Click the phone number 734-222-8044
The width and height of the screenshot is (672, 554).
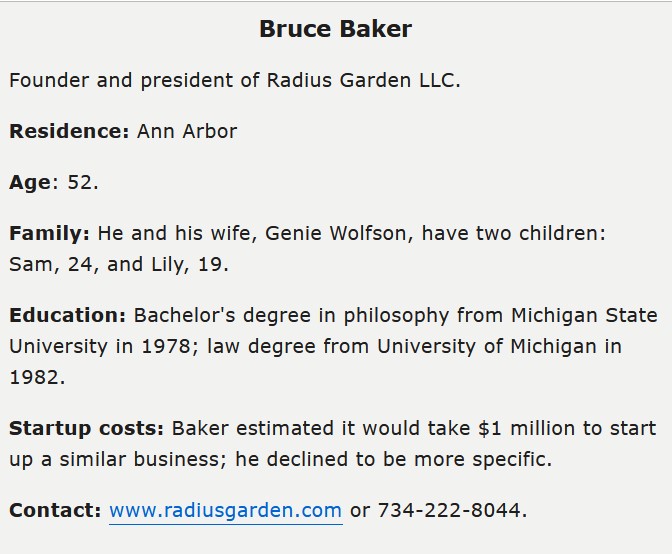449,510
